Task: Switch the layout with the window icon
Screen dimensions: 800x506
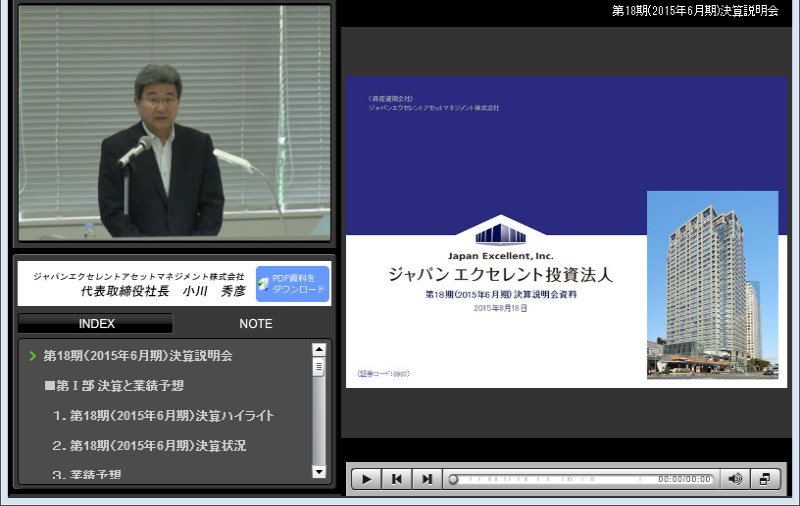Action: 765,479
